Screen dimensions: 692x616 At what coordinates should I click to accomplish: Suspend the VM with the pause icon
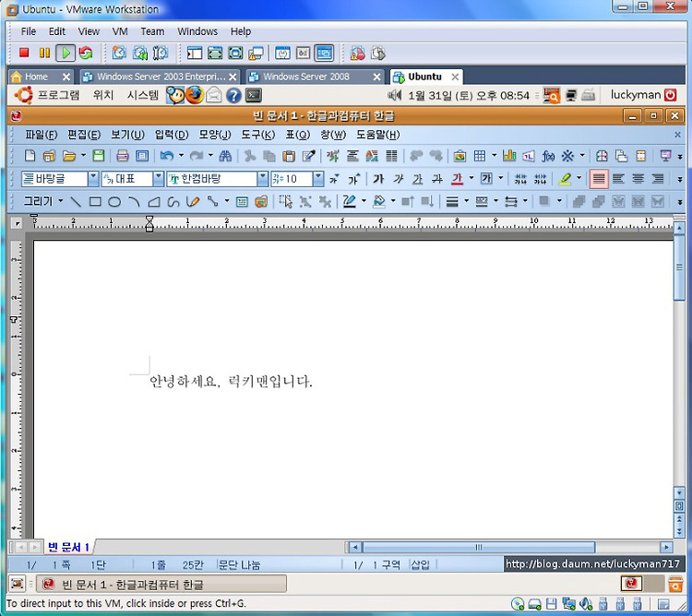(x=44, y=53)
